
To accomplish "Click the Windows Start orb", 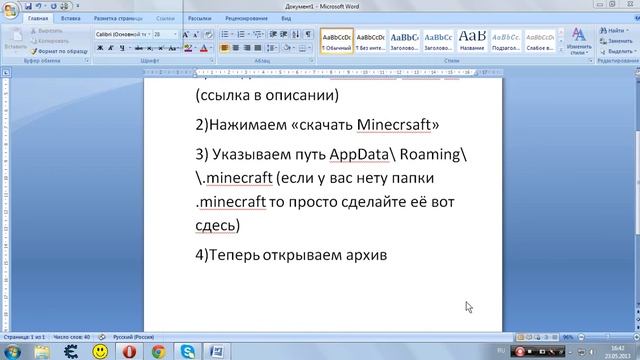I will 12,352.
